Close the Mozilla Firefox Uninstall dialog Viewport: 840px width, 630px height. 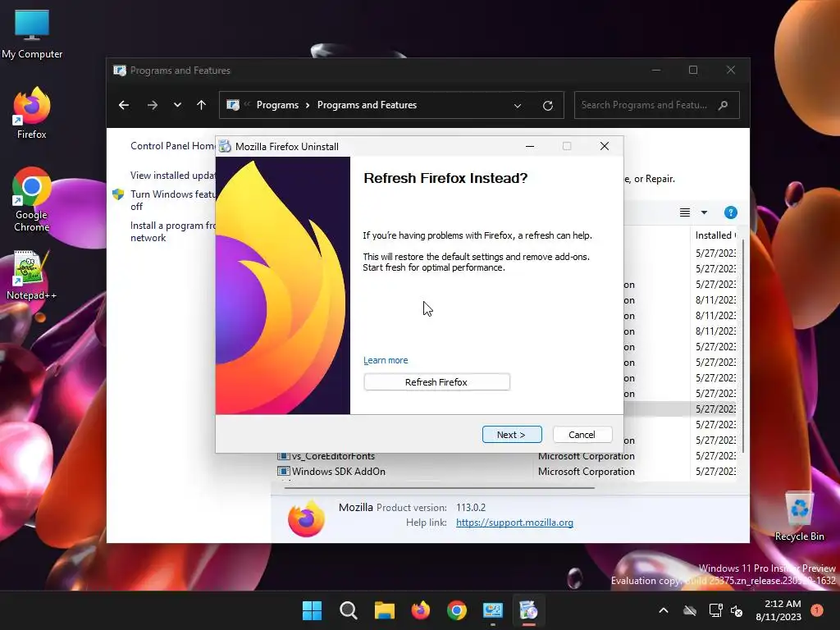(605, 146)
